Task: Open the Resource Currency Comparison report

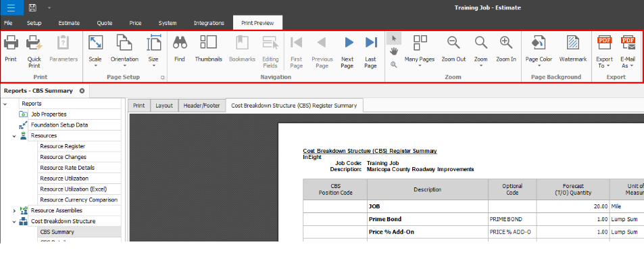Action: [79, 200]
